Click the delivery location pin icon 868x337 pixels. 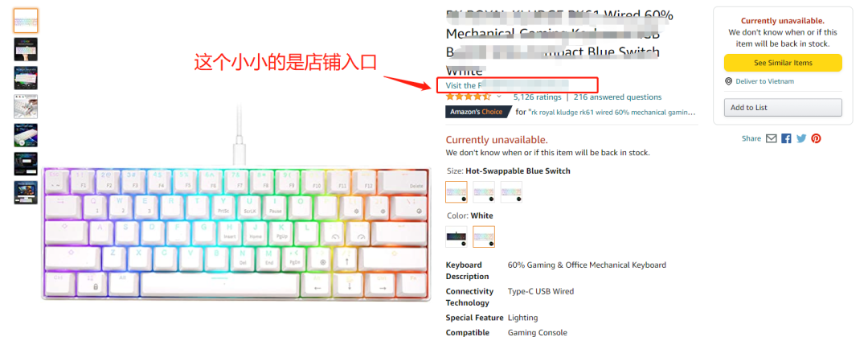point(728,81)
